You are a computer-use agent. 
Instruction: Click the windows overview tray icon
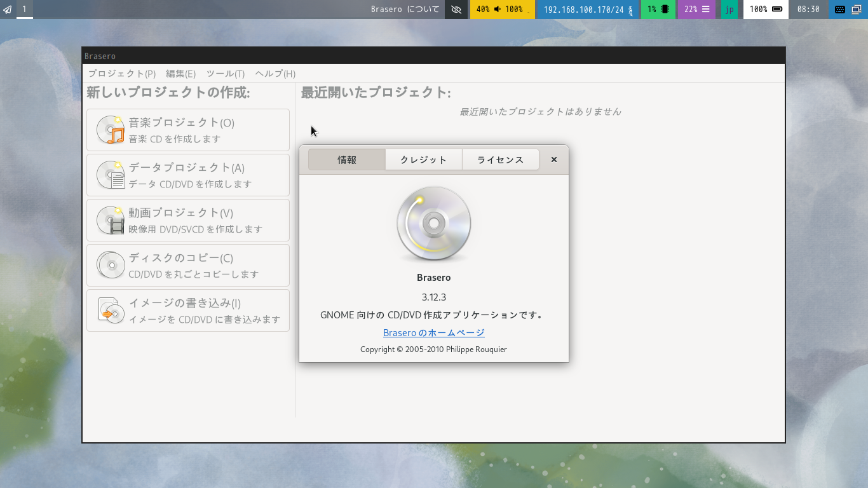coord(857,10)
